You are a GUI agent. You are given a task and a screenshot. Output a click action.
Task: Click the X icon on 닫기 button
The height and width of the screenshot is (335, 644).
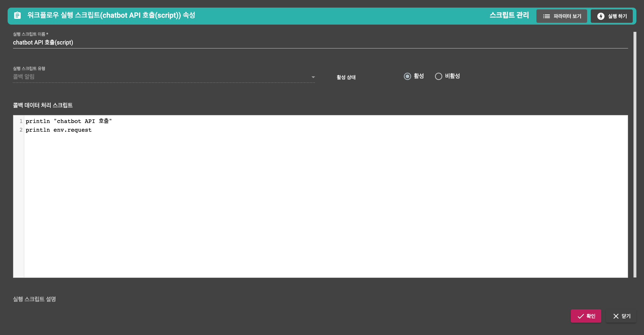click(616, 316)
